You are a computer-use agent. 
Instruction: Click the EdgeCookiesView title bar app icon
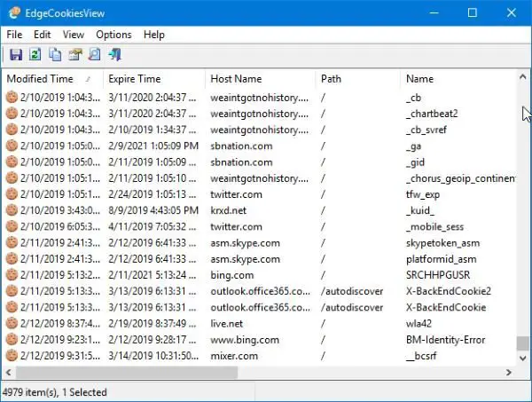point(14,13)
